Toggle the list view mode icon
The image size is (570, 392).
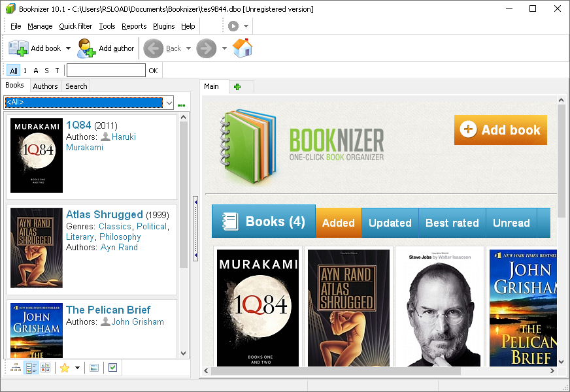31,367
